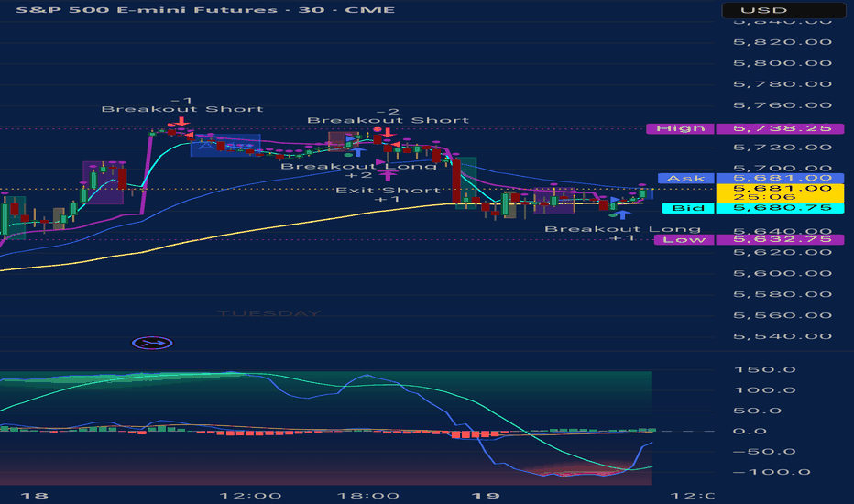Click the 12:00 time axis label

tap(250, 496)
